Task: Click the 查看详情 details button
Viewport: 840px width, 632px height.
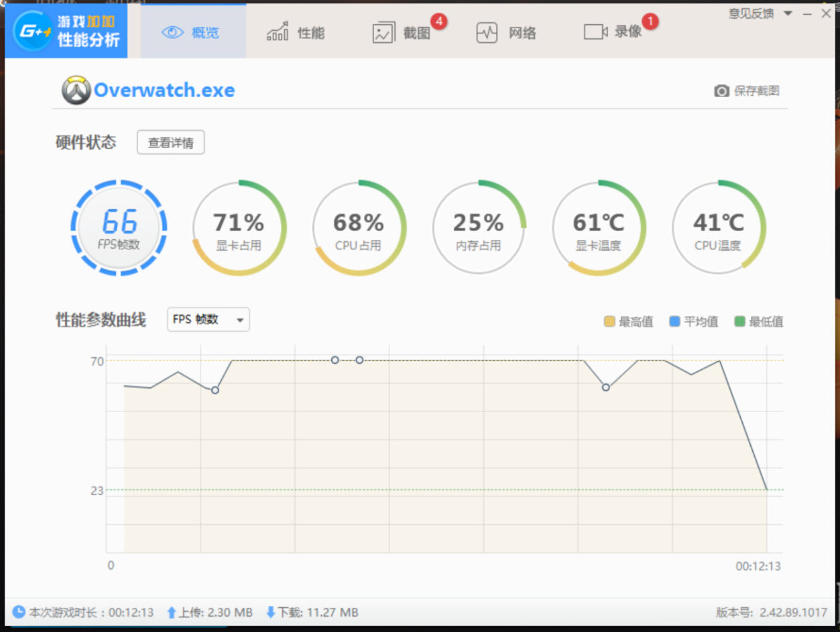Action: pyautogui.click(x=170, y=142)
